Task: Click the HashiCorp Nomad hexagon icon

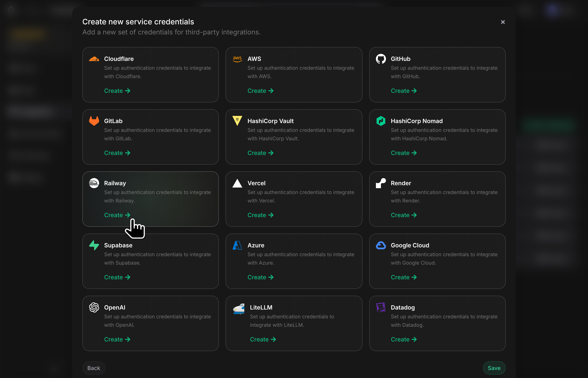Action: (x=381, y=121)
